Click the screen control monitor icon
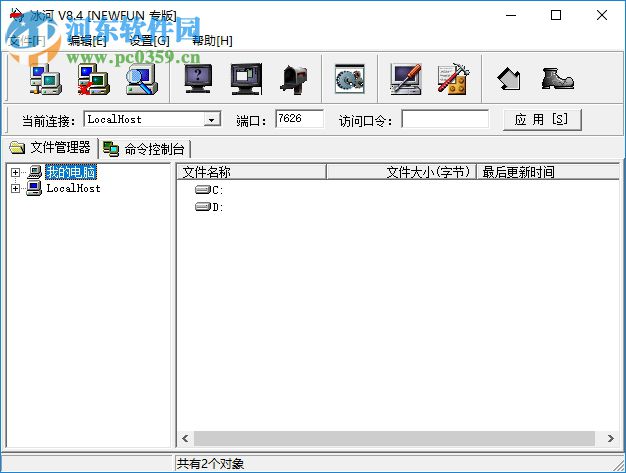The width and height of the screenshot is (626, 473). (246, 79)
